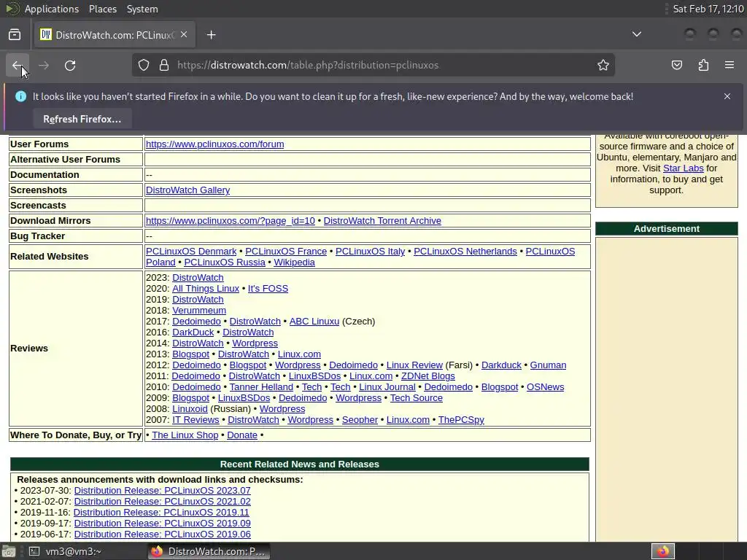Open the Linuxoid (Russian) review link
Screen dimensions: 747x560
190,408
